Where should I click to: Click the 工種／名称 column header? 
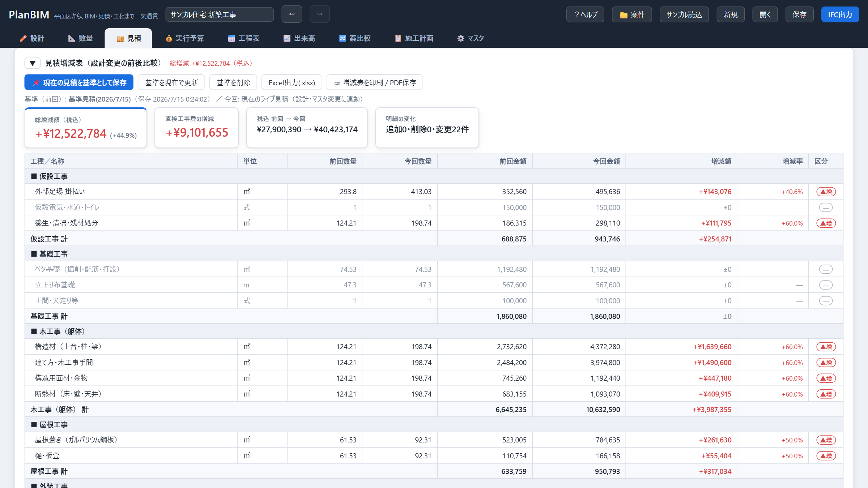click(131, 161)
